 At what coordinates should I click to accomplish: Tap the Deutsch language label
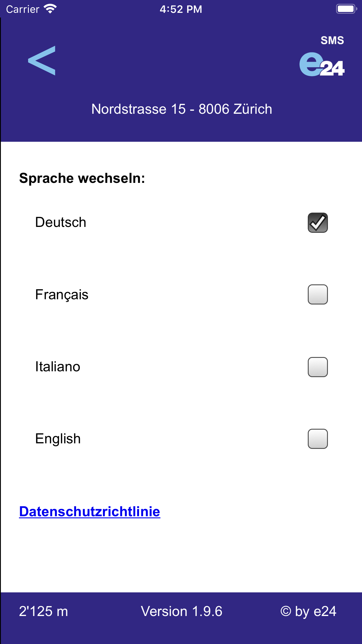[x=61, y=222]
